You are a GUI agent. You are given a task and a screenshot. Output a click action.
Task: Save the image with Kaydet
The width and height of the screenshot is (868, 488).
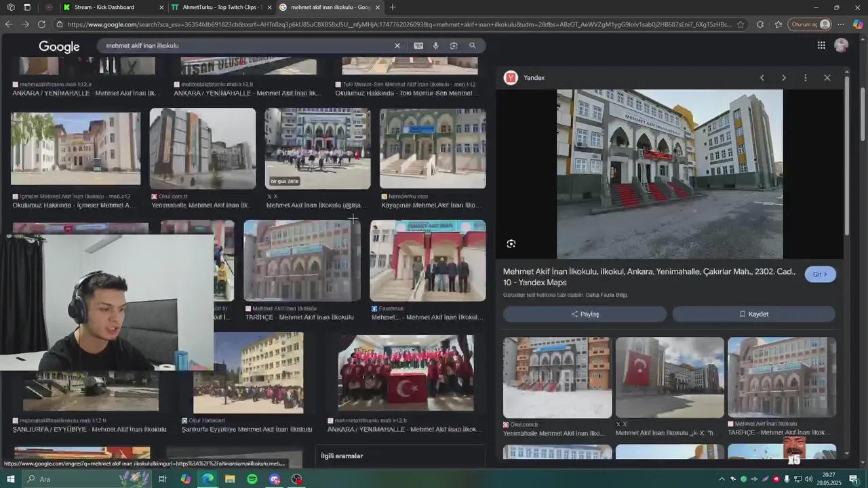(754, 314)
